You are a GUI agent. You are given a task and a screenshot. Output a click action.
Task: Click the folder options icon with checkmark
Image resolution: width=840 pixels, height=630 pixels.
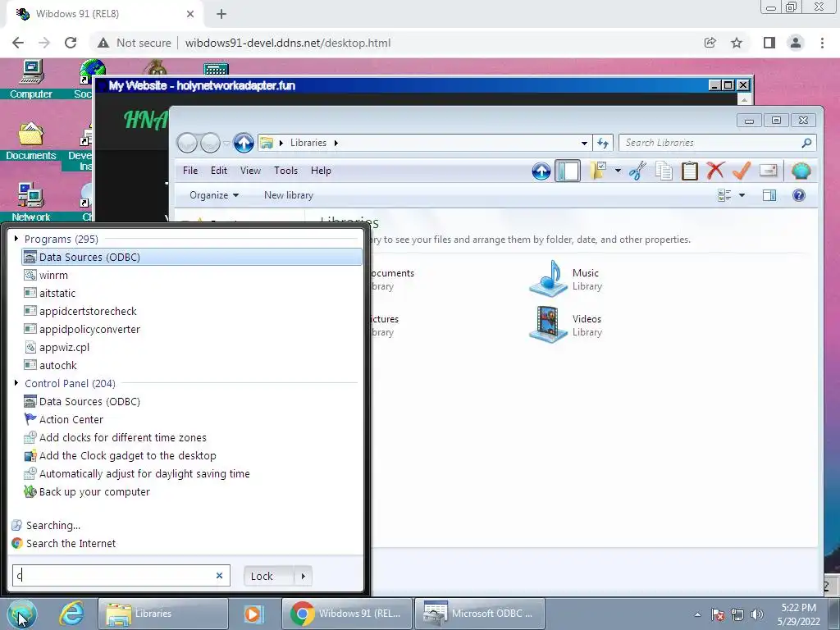click(598, 171)
